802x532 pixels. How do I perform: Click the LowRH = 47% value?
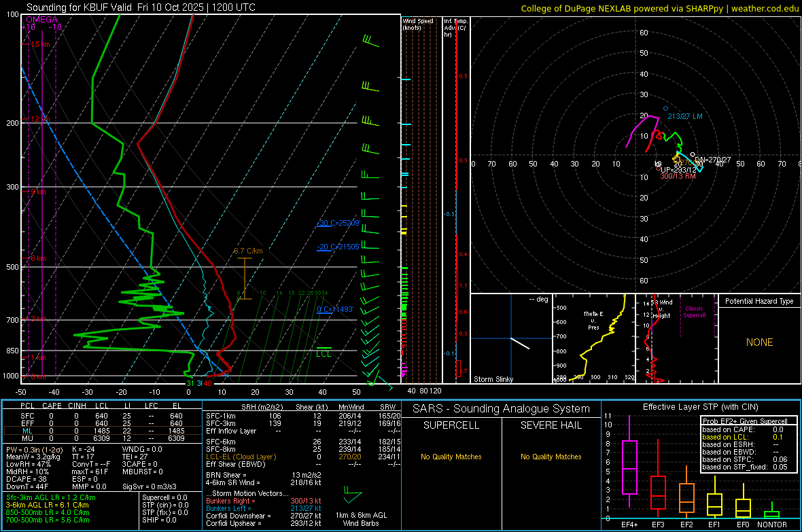[x=29, y=465]
